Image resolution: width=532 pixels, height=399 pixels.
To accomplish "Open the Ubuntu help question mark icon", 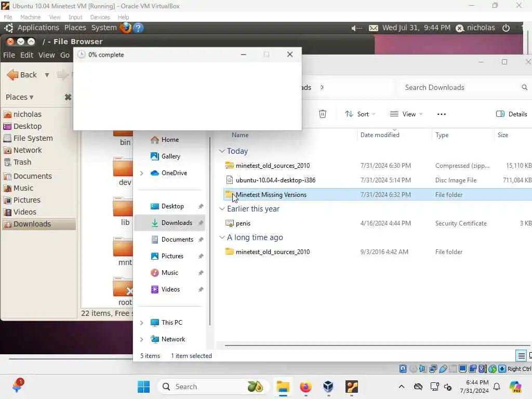I will tap(138, 28).
